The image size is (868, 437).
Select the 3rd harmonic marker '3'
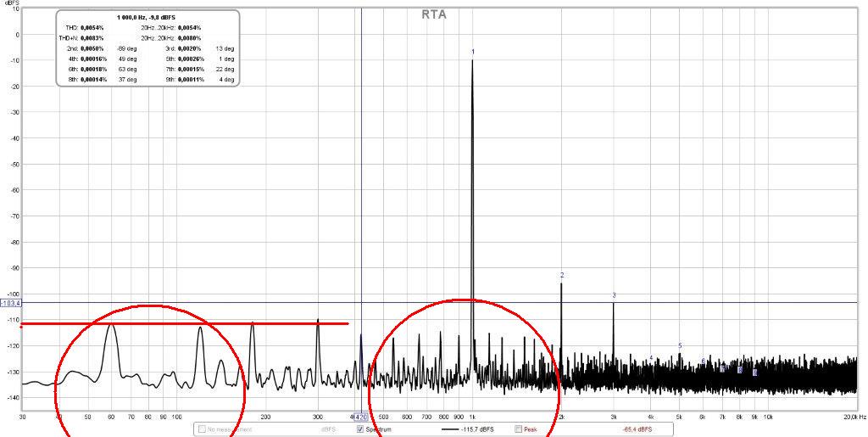click(x=614, y=295)
